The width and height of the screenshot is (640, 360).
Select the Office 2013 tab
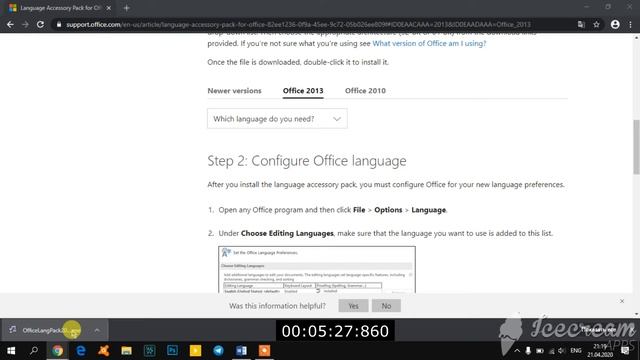(x=303, y=91)
